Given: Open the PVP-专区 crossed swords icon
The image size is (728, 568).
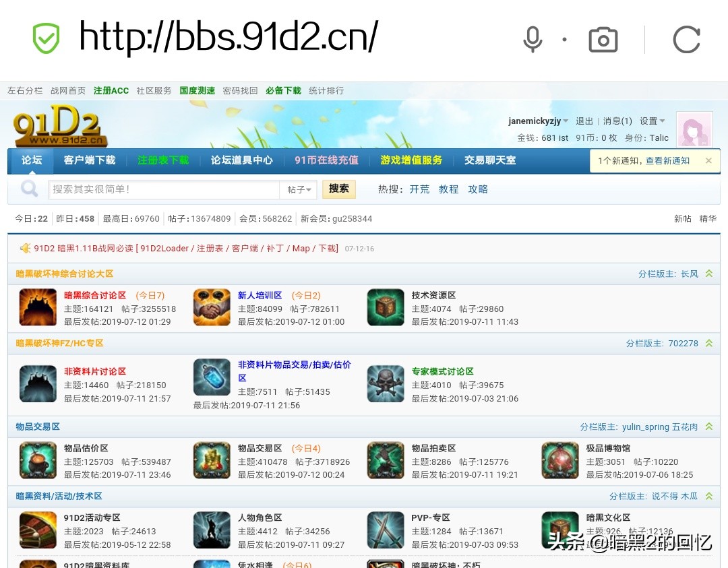Looking at the screenshot, I should pos(386,530).
